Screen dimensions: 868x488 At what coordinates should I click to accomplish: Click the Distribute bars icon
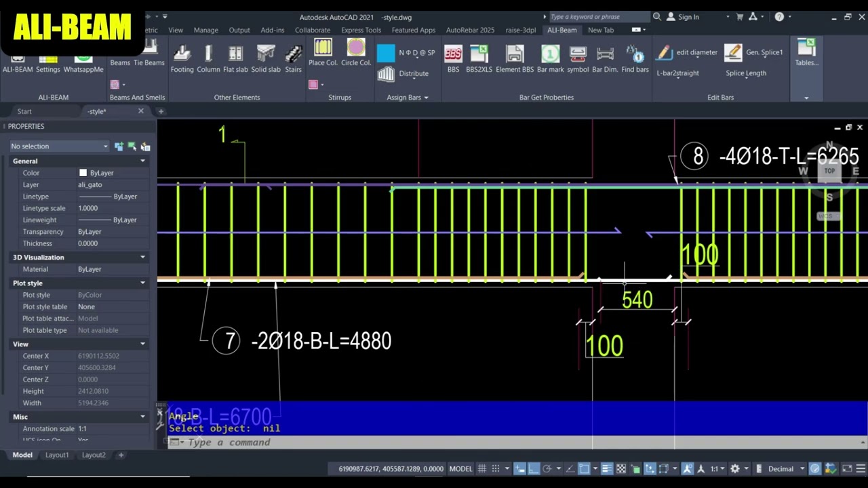coord(386,73)
